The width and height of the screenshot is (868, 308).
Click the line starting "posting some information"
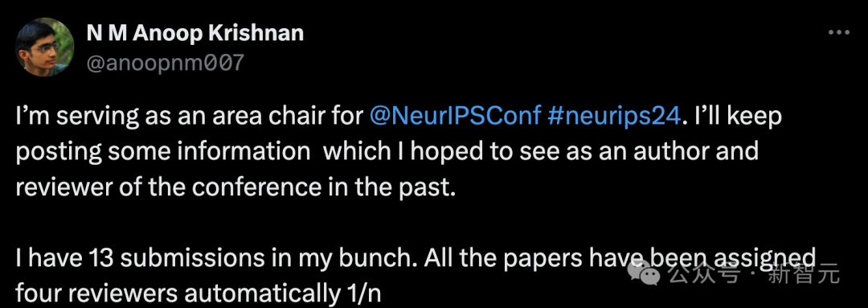[x=387, y=152]
